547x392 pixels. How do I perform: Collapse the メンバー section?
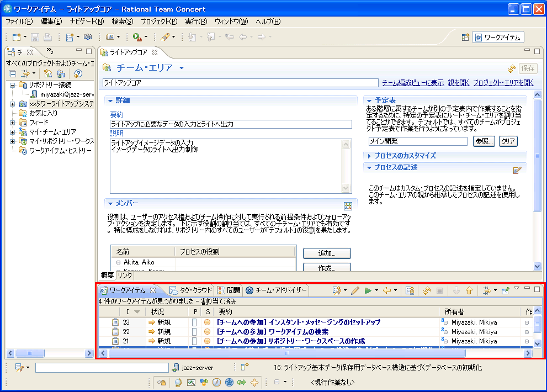tap(110, 203)
